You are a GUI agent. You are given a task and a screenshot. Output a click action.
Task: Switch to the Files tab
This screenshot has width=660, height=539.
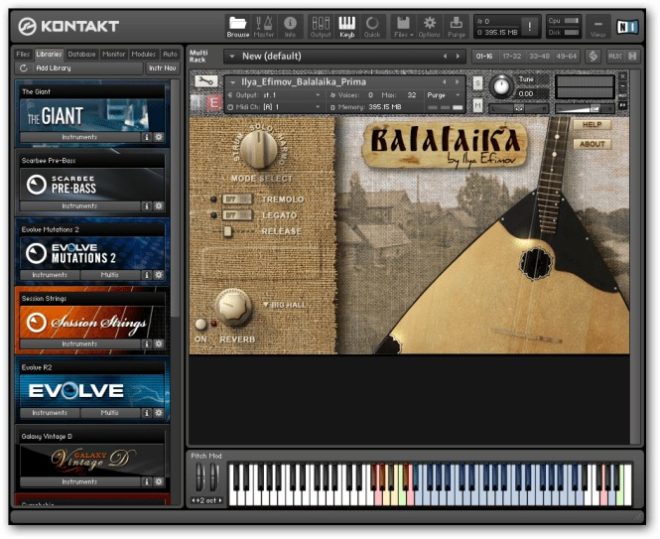23,54
